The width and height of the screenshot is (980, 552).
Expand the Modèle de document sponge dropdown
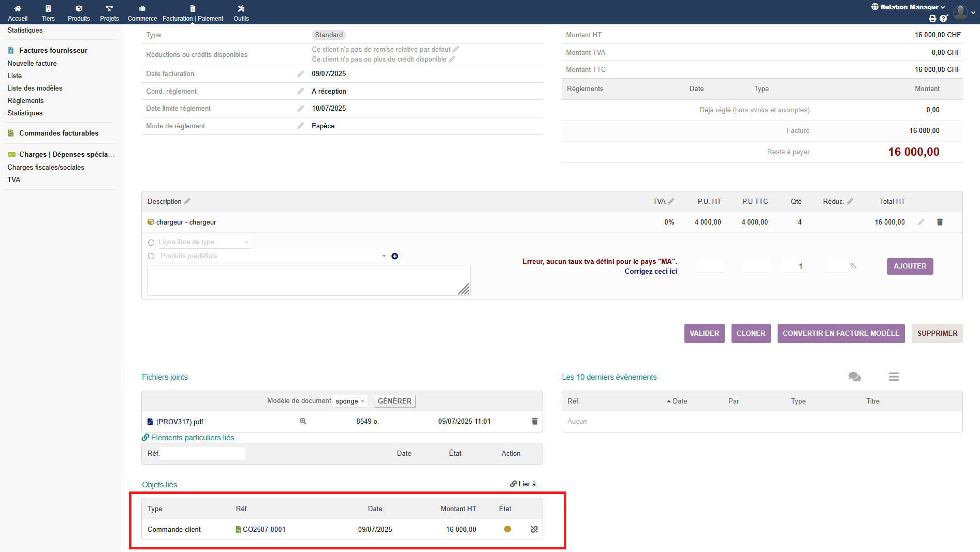point(350,401)
